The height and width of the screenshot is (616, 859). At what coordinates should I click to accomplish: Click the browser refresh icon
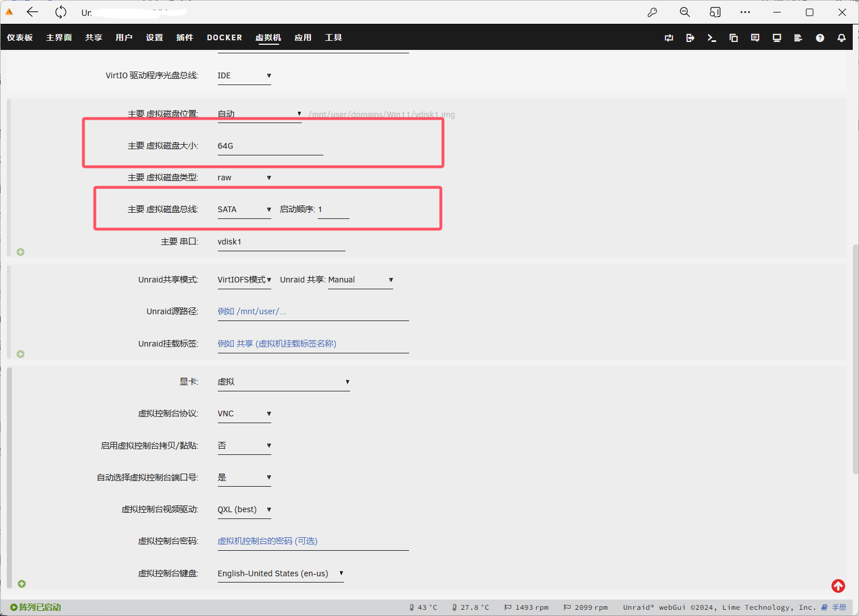[x=61, y=12]
